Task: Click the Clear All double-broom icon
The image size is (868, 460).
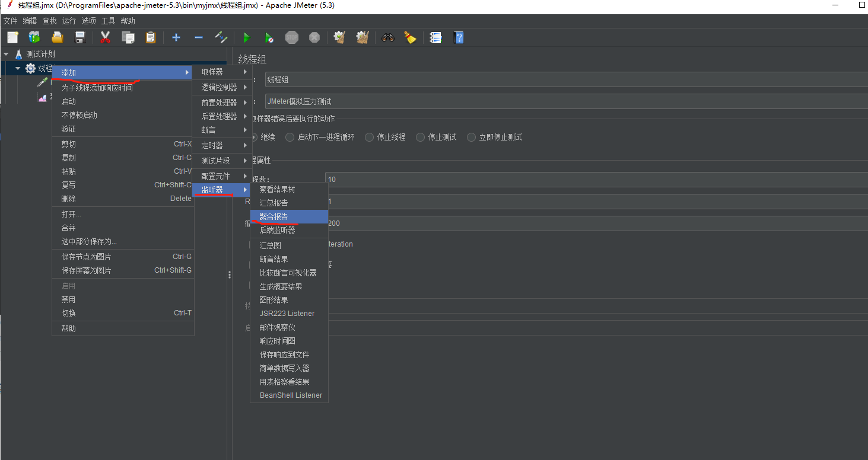Action: (363, 37)
